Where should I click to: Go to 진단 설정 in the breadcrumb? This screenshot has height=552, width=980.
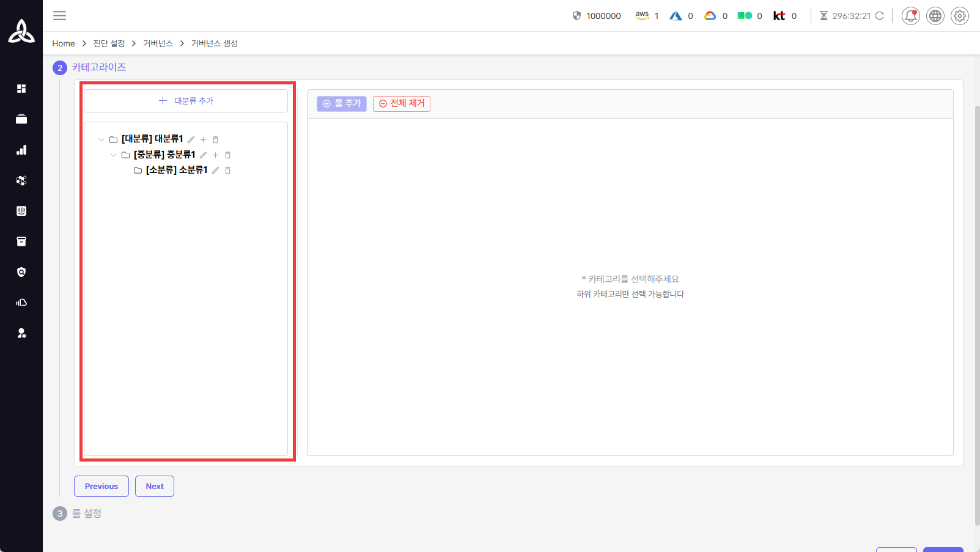[109, 43]
